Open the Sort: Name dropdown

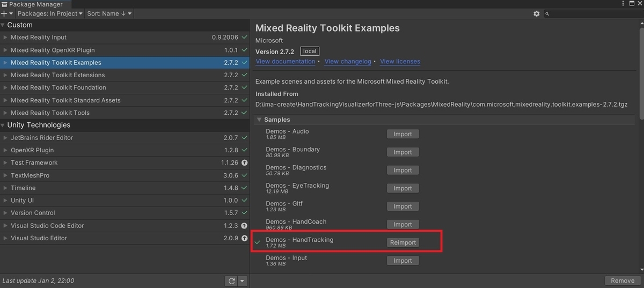[109, 13]
